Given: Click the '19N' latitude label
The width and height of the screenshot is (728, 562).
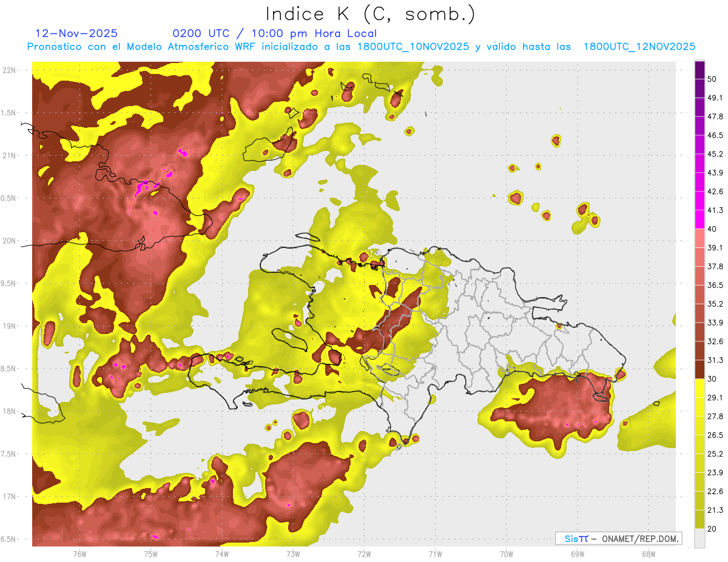Looking at the screenshot, I should pos(8,326).
